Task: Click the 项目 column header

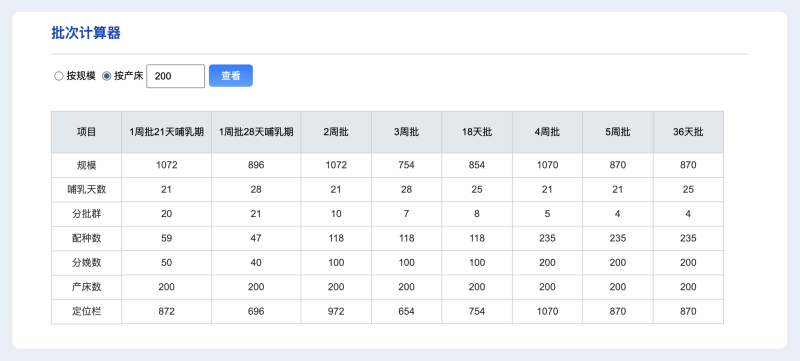Action: [x=86, y=132]
